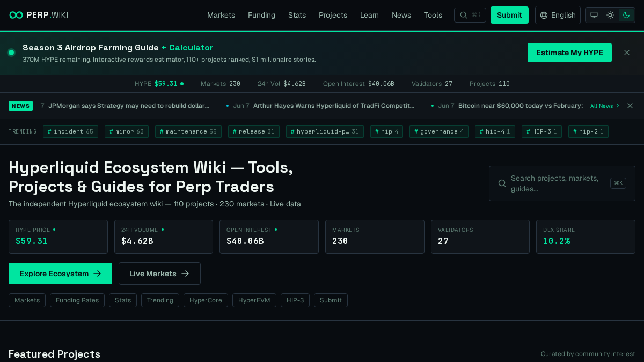Screen dimensions: 644x362
Task: Open JPMorgan Strategy news headline
Action: (x=129, y=106)
